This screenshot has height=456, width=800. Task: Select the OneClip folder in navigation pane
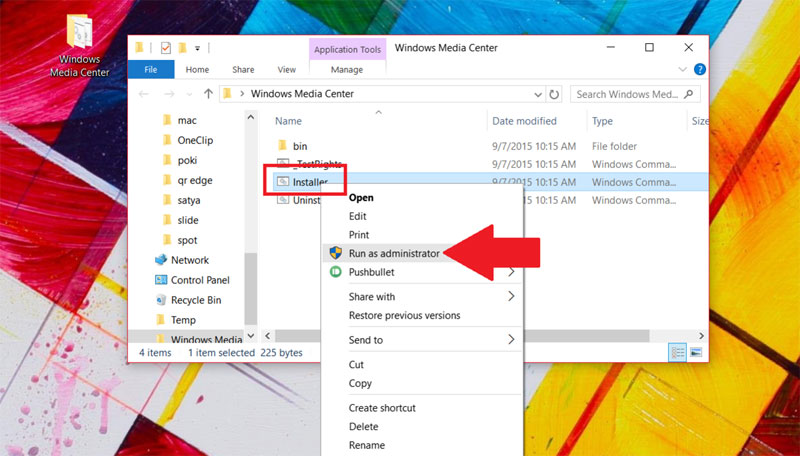tap(187, 140)
